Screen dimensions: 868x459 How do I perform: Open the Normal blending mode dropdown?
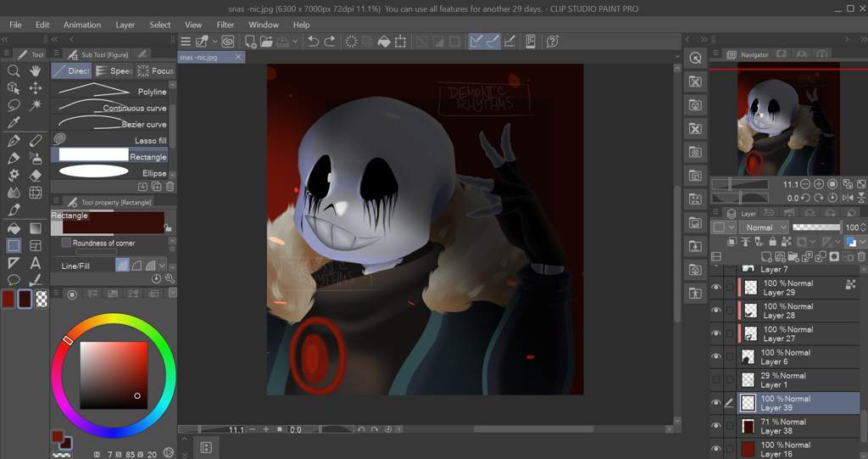point(764,227)
